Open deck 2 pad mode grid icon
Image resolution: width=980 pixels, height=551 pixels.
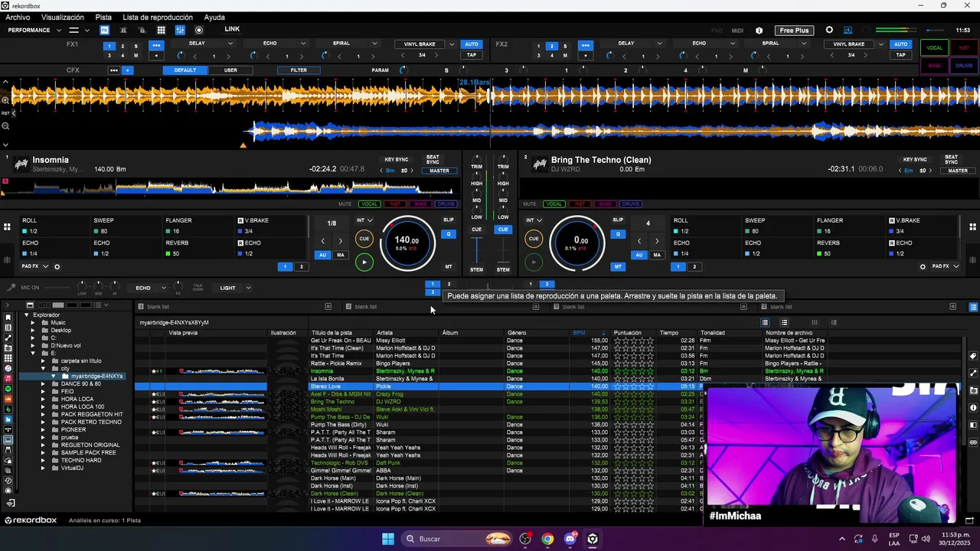tap(972, 227)
